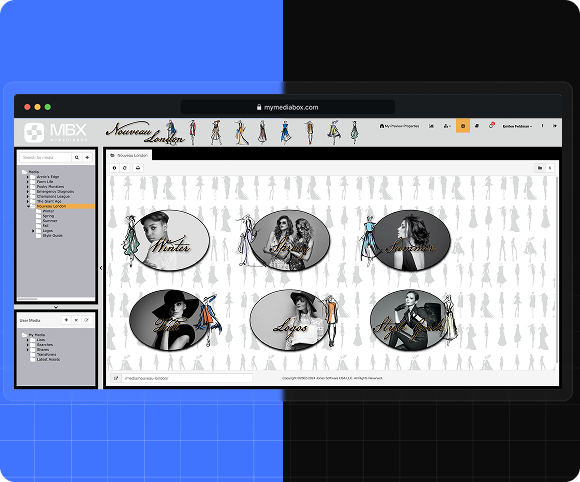The width and height of the screenshot is (580, 482).
Task: Click the link icon beside the path field
Action: click(x=116, y=378)
